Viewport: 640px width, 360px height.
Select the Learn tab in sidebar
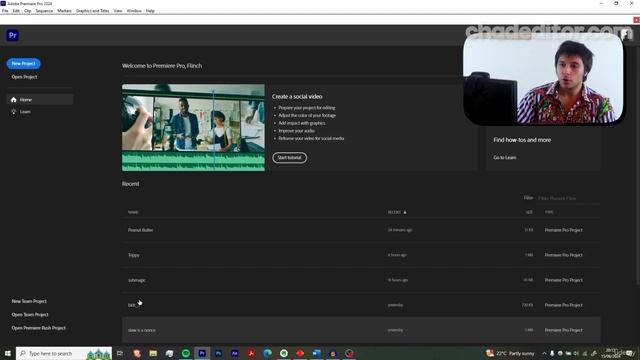click(40, 111)
